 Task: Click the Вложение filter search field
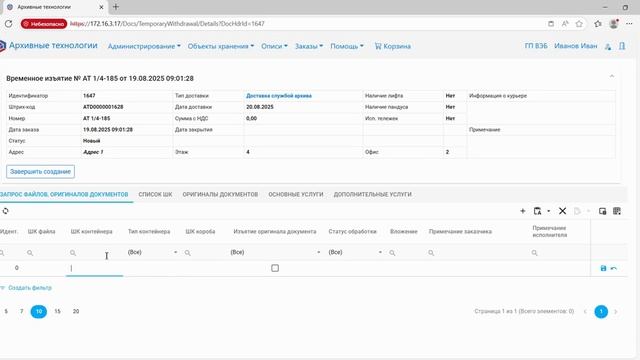click(x=404, y=253)
